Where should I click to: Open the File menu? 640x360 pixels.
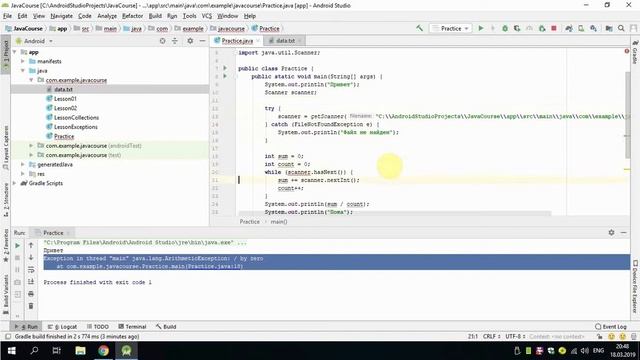[7, 16]
